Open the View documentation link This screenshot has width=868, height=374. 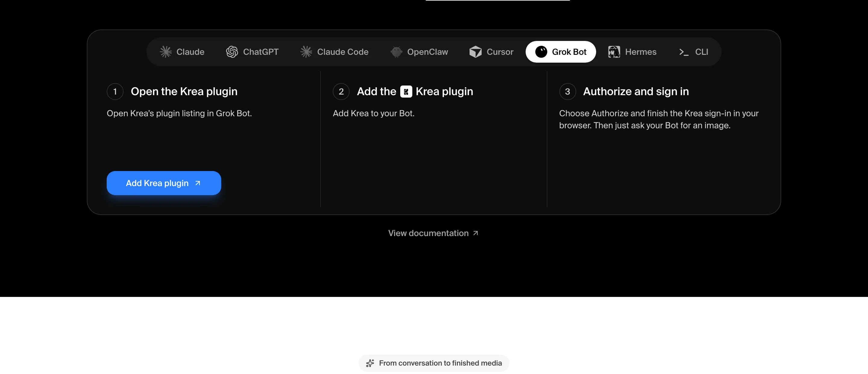click(x=433, y=233)
